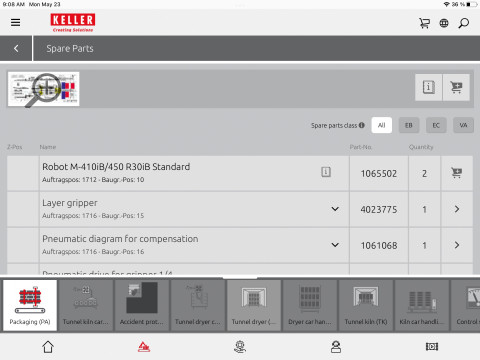Open the hamburger menu
480x360 pixels.
[x=15, y=23]
